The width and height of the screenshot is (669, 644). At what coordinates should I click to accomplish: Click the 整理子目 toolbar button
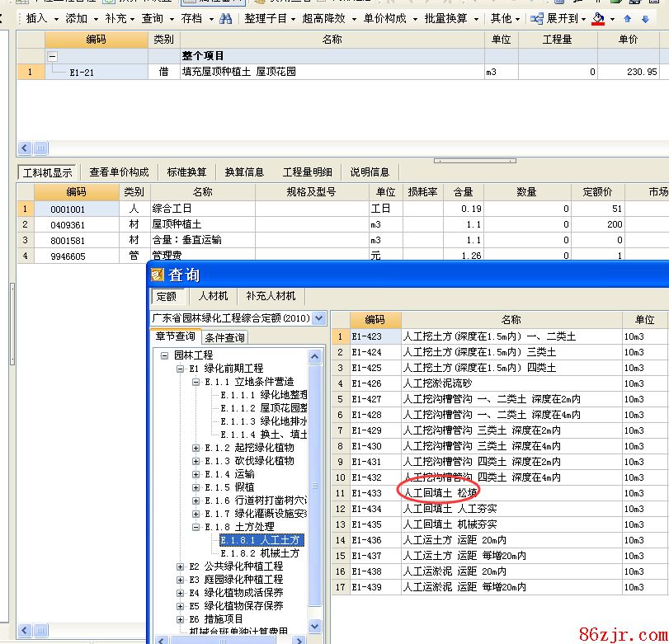[x=266, y=18]
